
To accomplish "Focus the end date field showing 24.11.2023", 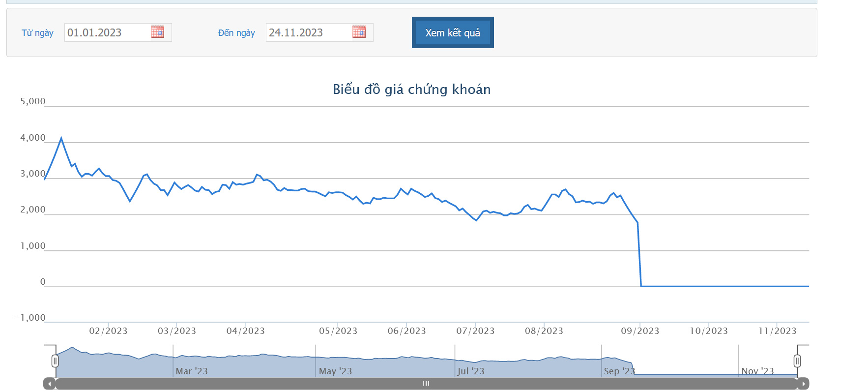I will pos(309,32).
